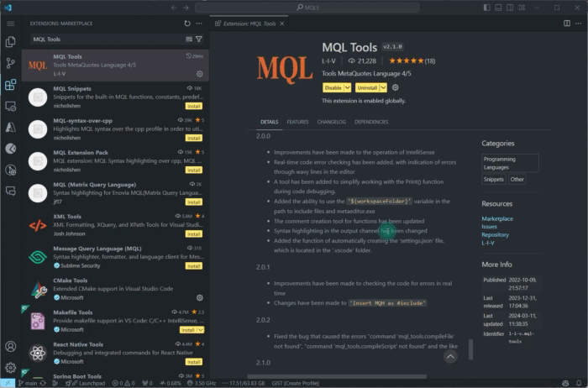
Task: Expand the Uninstall button dropdown arrow
Action: [x=383, y=87]
